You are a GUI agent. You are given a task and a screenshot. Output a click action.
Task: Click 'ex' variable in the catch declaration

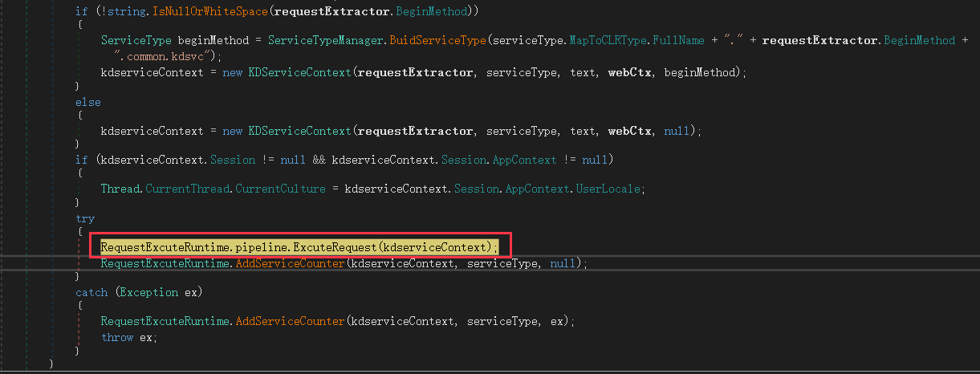coord(191,292)
